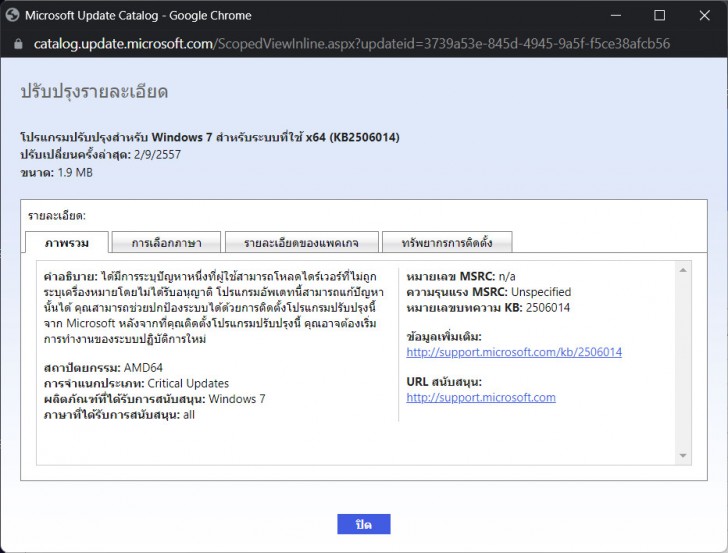This screenshot has height=553, width=728.
Task: Open the ทรัพยากรการติดตั้ง tab
Action: [x=447, y=242]
